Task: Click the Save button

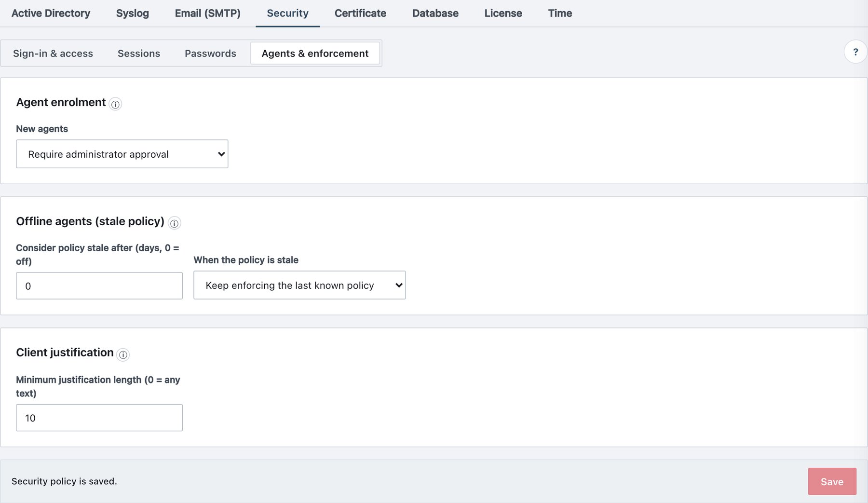Action: click(832, 481)
